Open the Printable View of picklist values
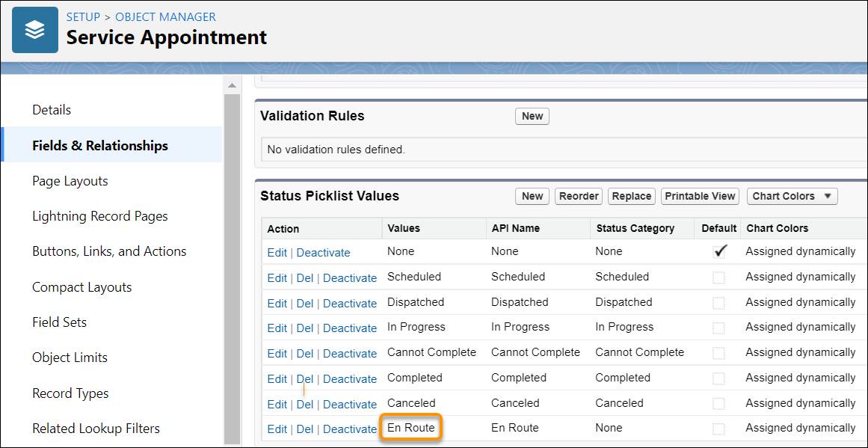 pos(700,196)
